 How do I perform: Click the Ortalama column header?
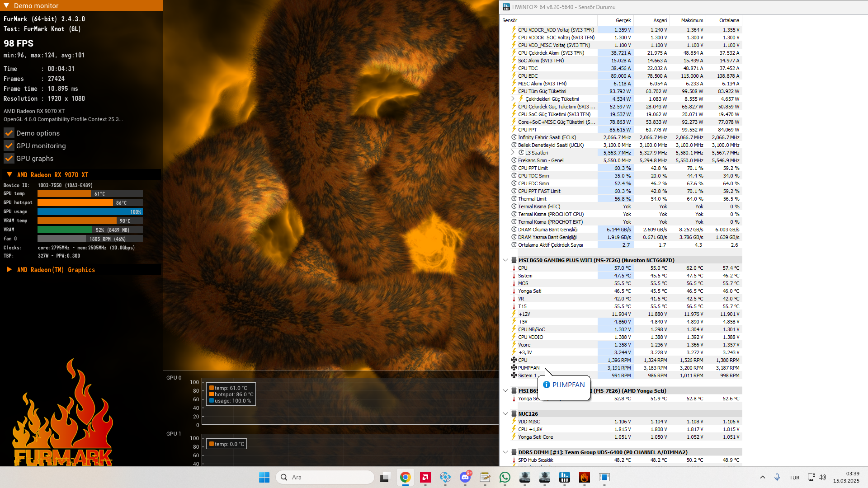(729, 20)
